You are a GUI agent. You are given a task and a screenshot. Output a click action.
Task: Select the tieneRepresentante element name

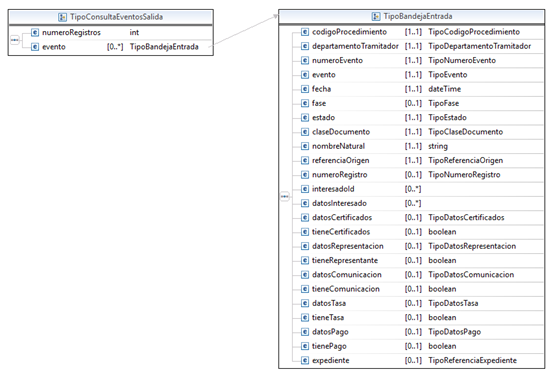(x=345, y=260)
